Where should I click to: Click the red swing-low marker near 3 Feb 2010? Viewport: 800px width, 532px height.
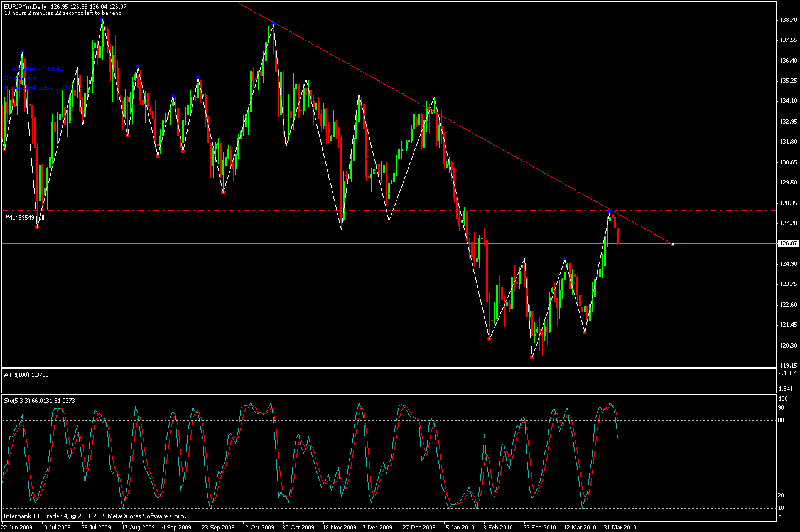pyautogui.click(x=489, y=339)
